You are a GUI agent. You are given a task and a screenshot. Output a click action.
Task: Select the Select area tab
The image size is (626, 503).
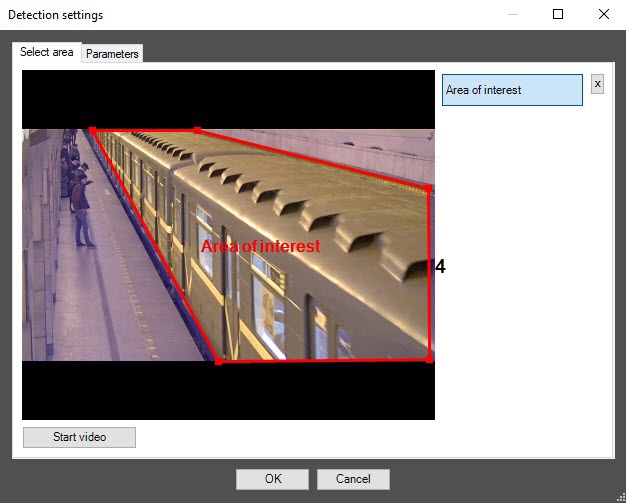[46, 52]
